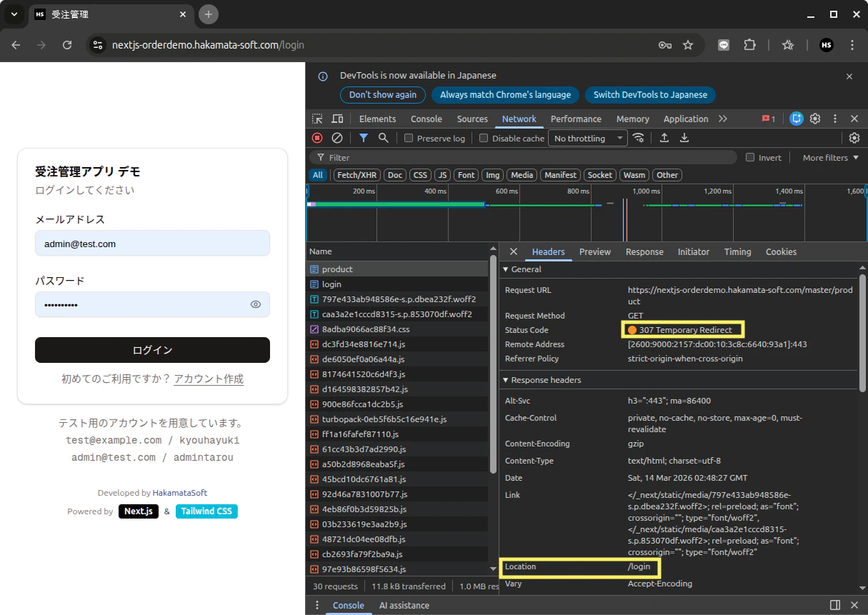Open DevTools customize three-dot menu

click(x=834, y=119)
